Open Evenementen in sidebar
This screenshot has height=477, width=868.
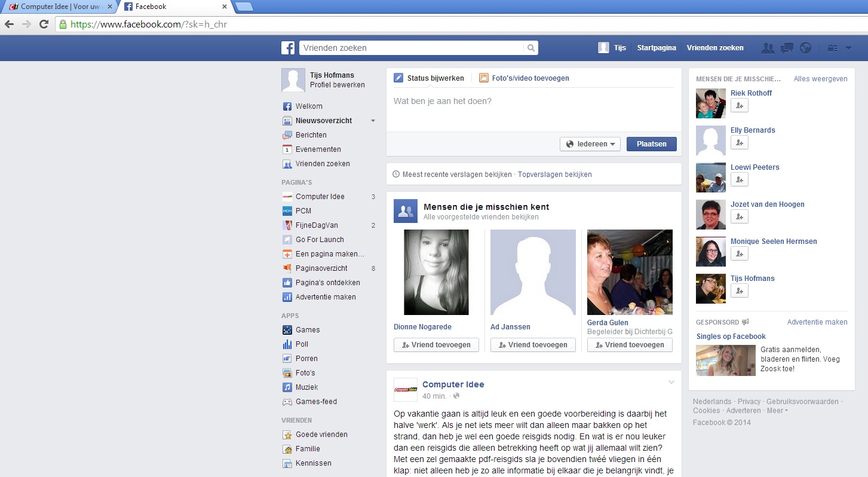coord(318,149)
